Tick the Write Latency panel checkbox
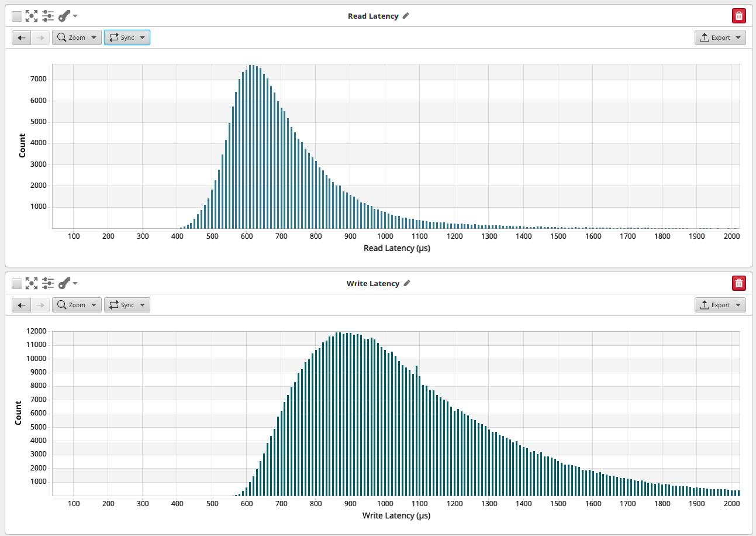 tap(17, 284)
